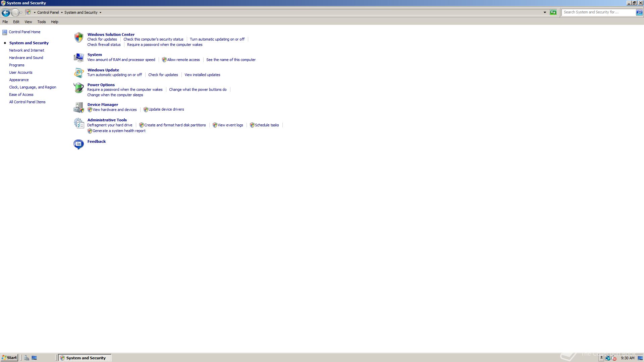Click the Device Manager icon

click(x=78, y=108)
